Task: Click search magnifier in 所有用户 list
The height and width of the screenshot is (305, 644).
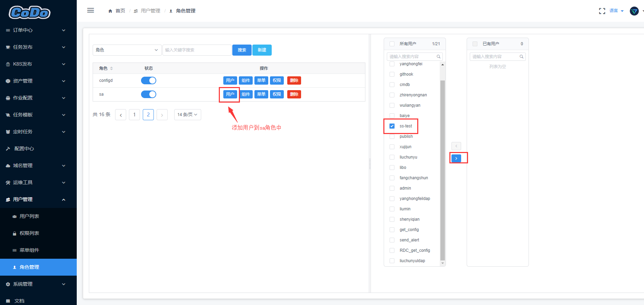Action: click(438, 57)
